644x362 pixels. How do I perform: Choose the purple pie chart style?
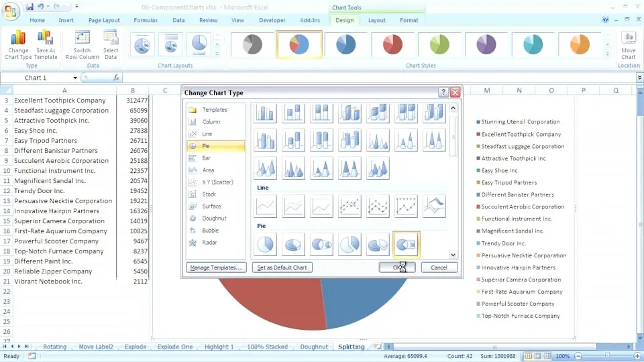[x=486, y=44]
